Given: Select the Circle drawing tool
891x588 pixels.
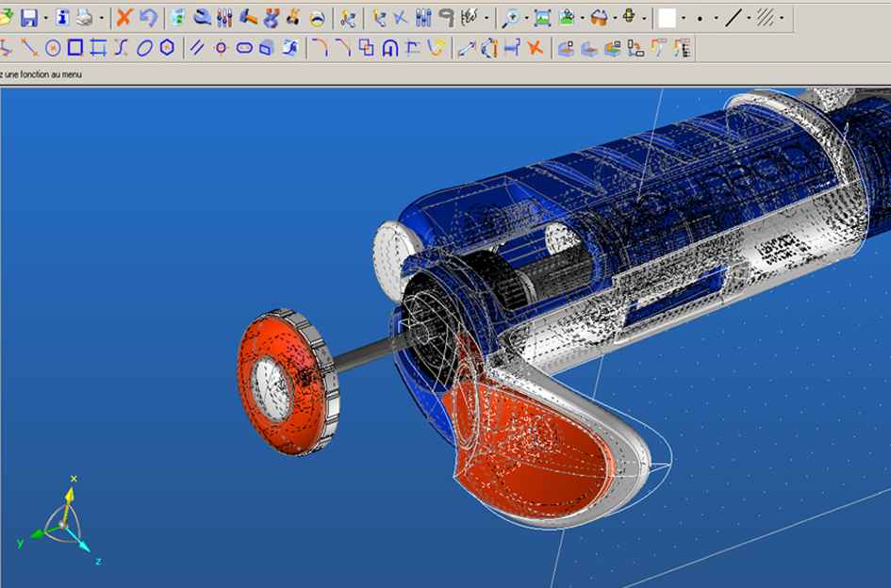Looking at the screenshot, I should coord(53,48).
